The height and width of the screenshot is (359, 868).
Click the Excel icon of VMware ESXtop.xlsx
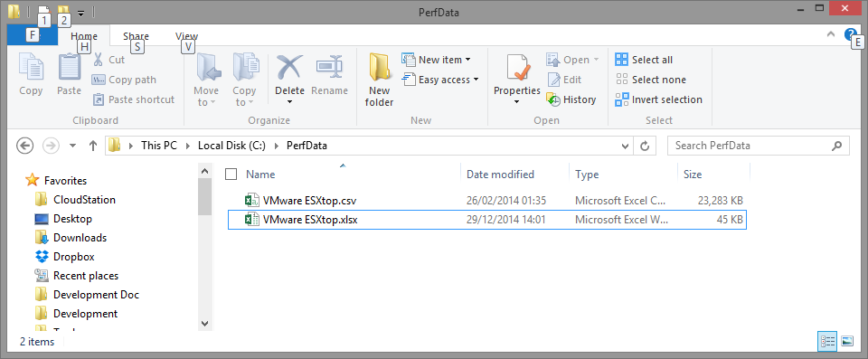pos(252,220)
